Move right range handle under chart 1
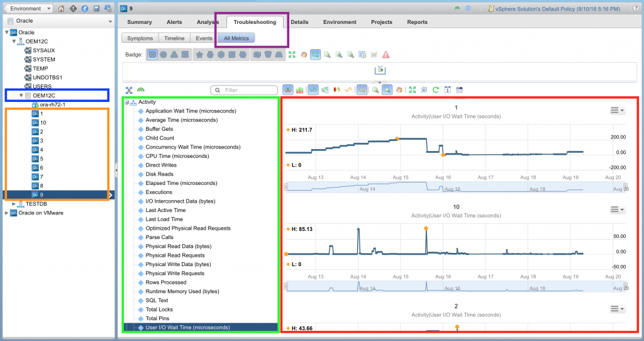644x341 pixels. coord(626,187)
